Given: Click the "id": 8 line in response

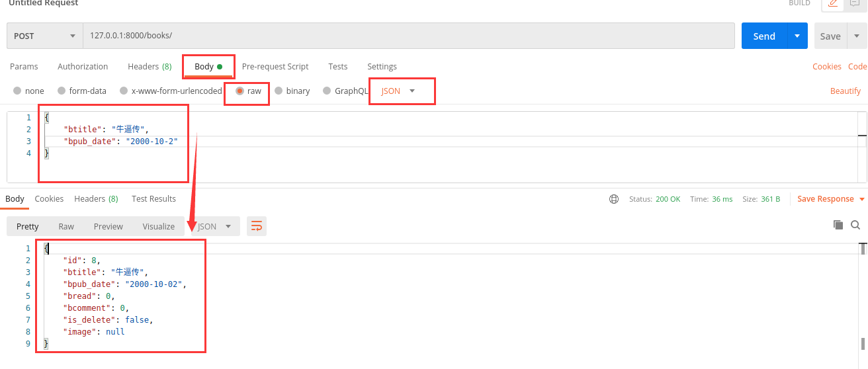Looking at the screenshot, I should tap(81, 261).
